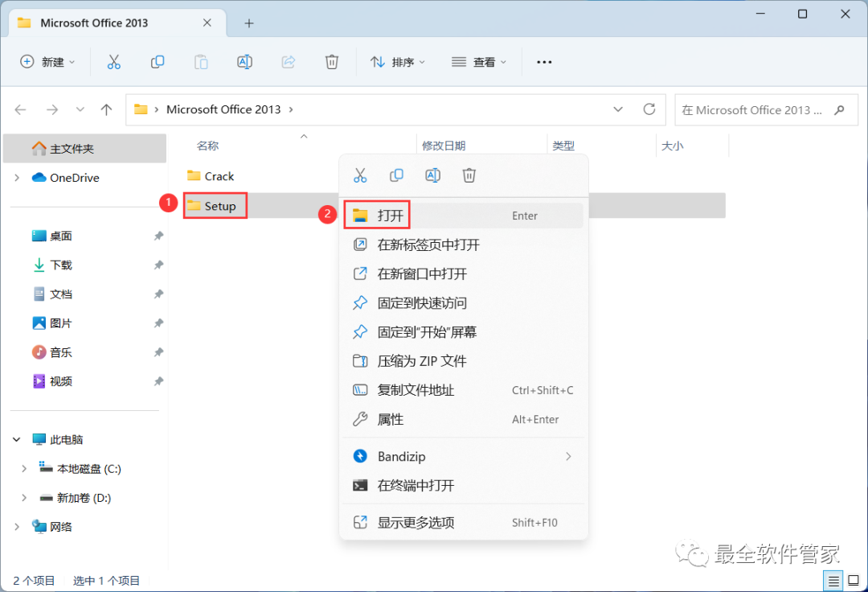
Task: Choose 压缩为 ZIP 文件
Action: 464,361
